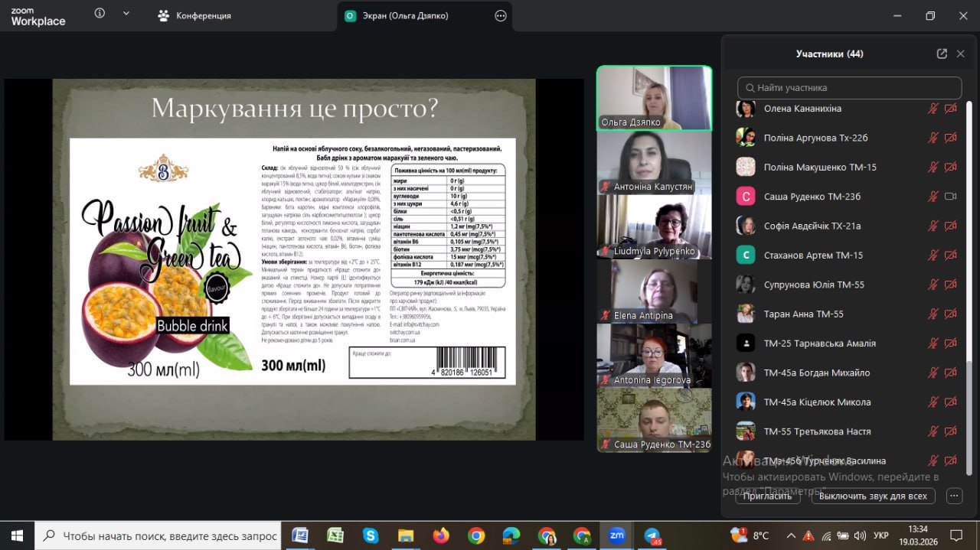Screen dimensions: 980x550
Task: Open the meeting info icon
Action: (x=100, y=14)
